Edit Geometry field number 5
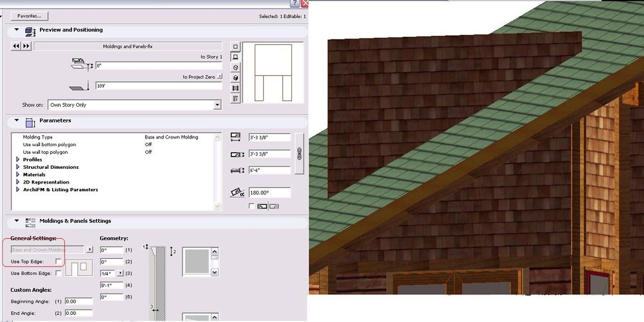 (x=112, y=297)
